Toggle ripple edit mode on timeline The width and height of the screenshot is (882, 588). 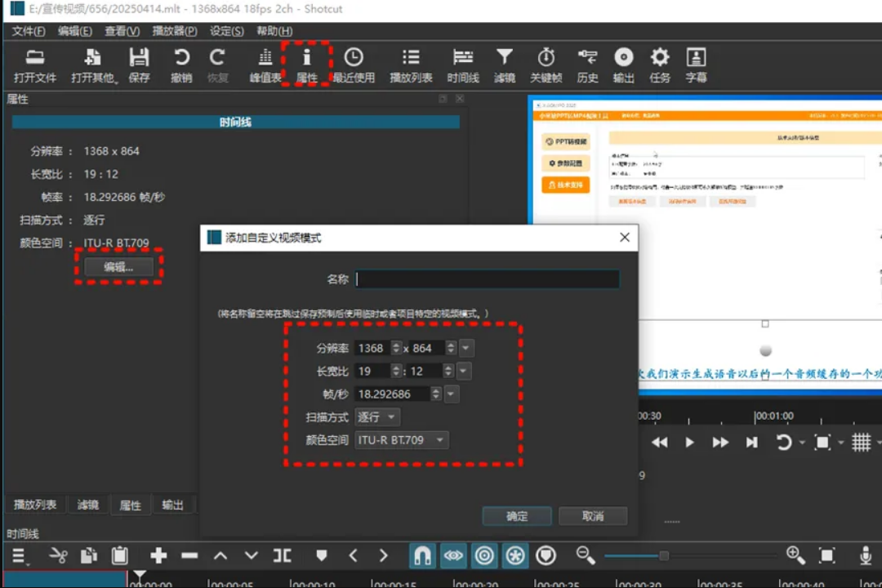[x=484, y=556]
